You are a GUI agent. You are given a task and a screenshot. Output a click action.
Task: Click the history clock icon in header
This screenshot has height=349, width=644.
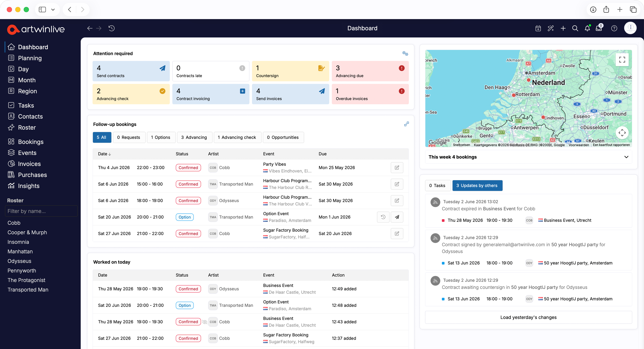tap(111, 28)
